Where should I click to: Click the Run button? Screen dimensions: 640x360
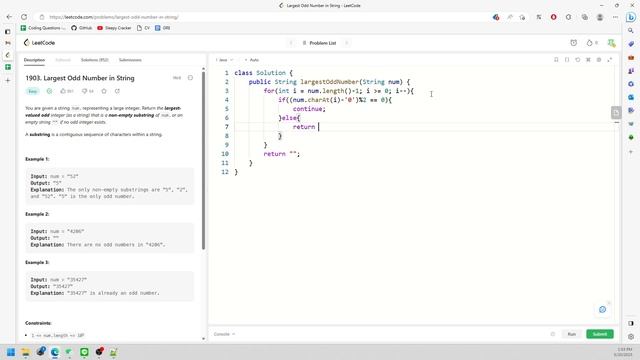coord(571,334)
